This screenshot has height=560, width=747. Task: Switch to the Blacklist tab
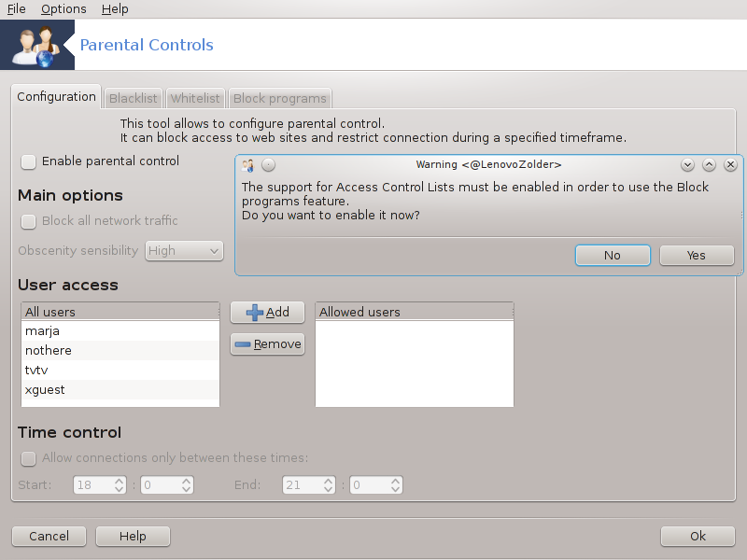pyautogui.click(x=134, y=98)
